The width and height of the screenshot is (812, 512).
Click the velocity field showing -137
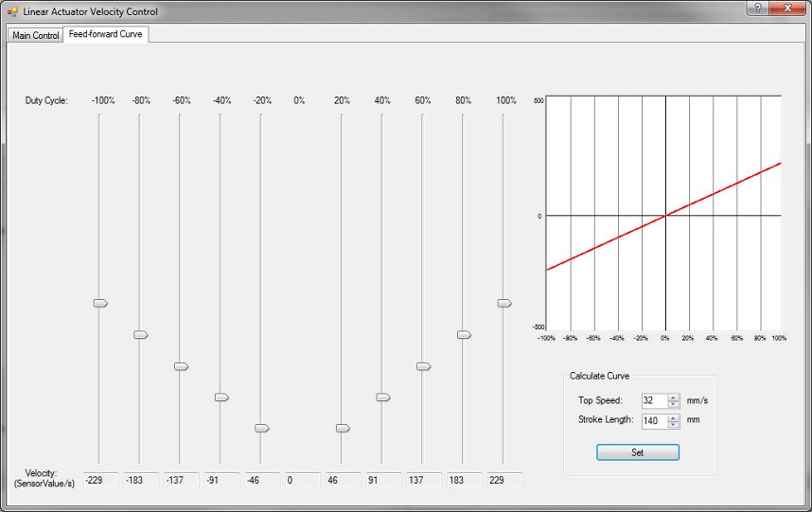pos(182,480)
